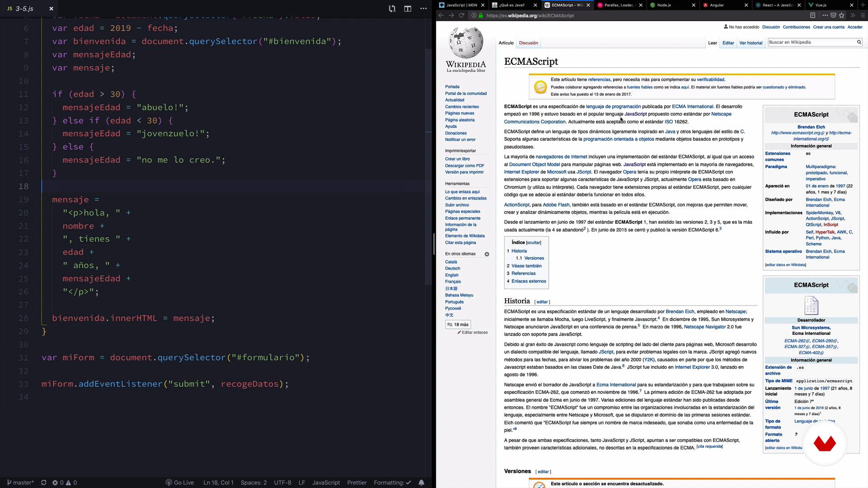Toggle the Formatting checkmark status item
The height and width of the screenshot is (488, 868).
392,483
